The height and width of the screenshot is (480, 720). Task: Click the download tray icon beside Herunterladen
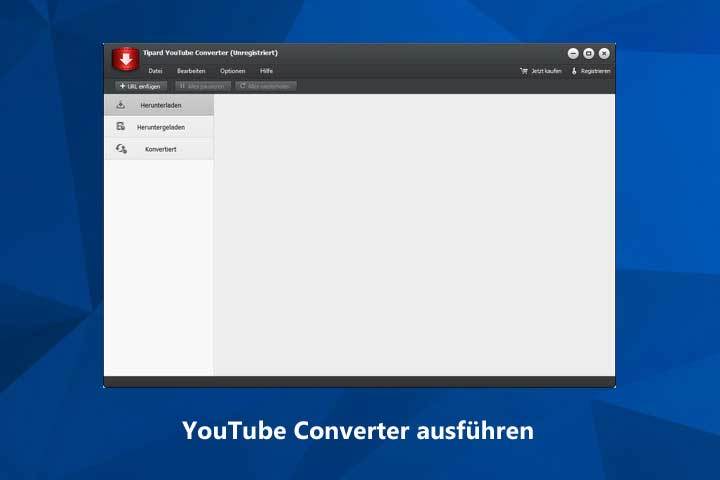click(x=121, y=105)
